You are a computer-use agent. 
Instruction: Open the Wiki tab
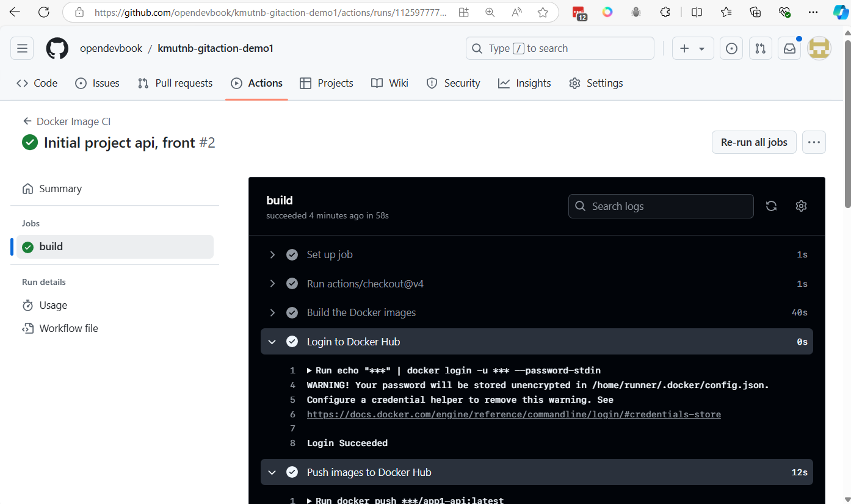389,83
